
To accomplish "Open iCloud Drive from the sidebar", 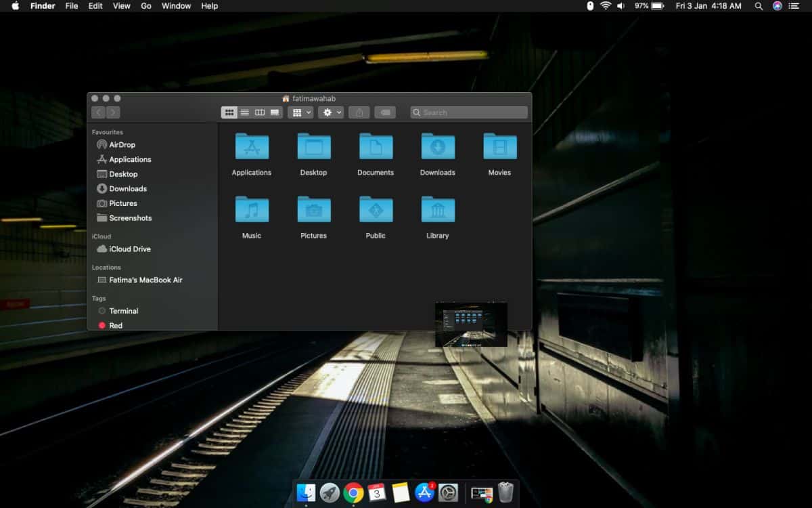I will tap(129, 249).
